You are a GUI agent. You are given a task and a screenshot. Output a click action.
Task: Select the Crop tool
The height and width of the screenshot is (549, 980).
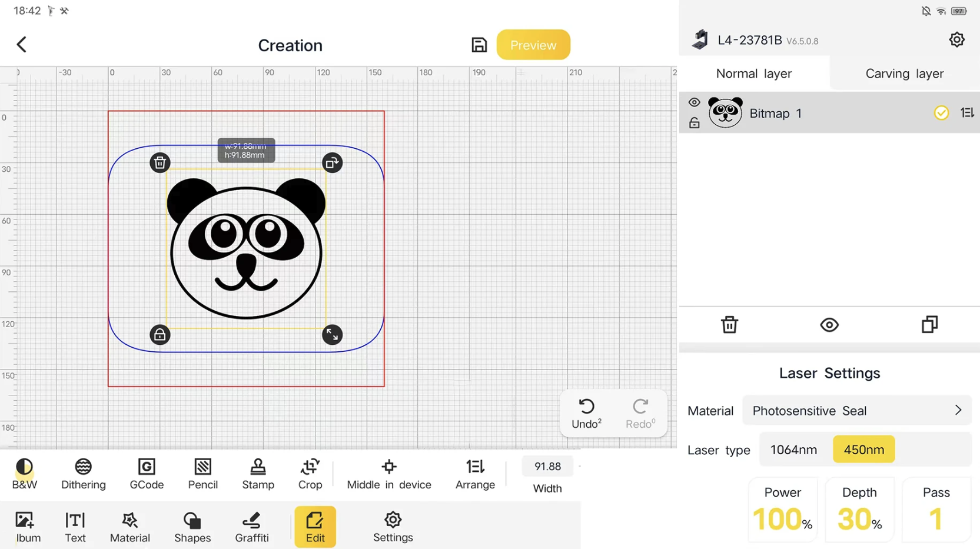310,474
